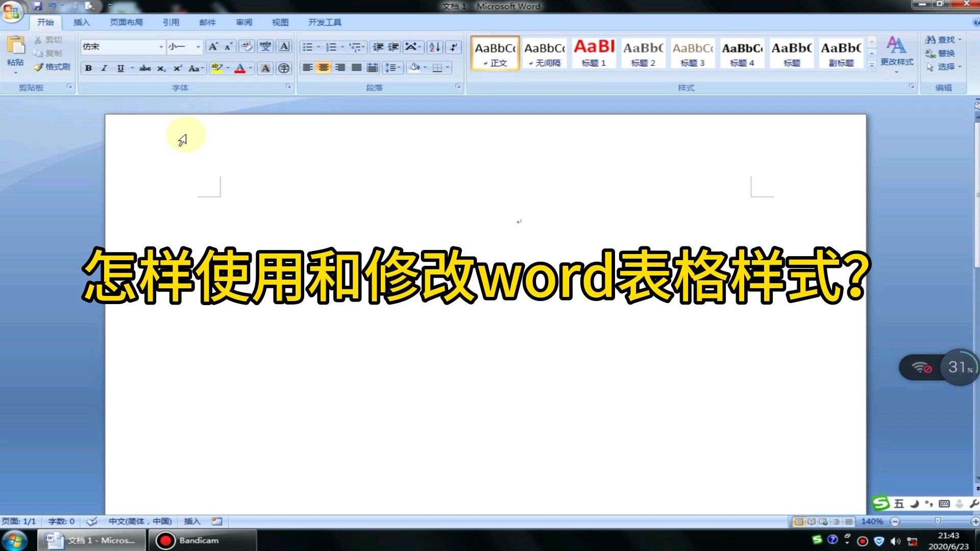Open the Asian layout options
980x551 pixels.
pyautogui.click(x=413, y=47)
